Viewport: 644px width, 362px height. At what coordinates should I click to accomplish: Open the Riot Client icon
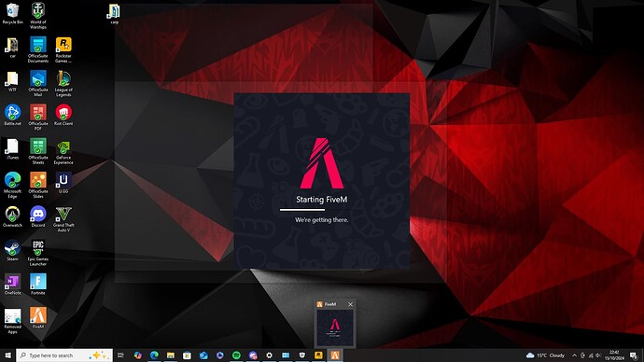pyautogui.click(x=63, y=115)
